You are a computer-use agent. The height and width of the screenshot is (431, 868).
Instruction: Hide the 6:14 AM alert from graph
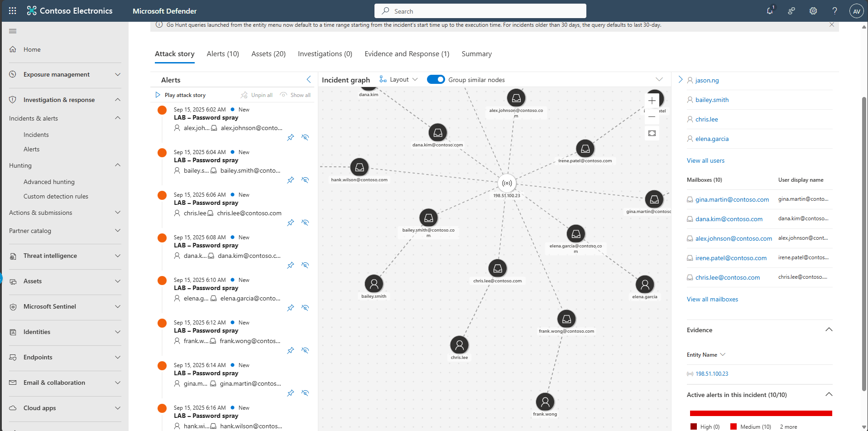coord(305,393)
